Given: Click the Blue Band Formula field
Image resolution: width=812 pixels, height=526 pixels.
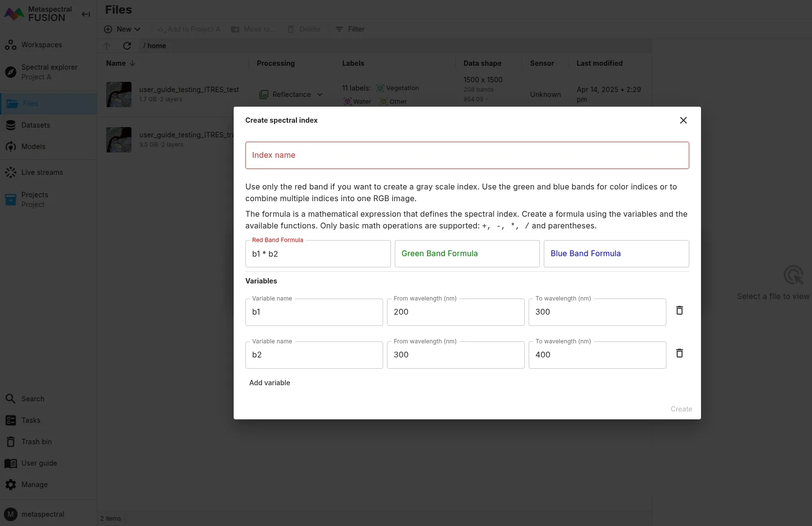Looking at the screenshot, I should [616, 254].
